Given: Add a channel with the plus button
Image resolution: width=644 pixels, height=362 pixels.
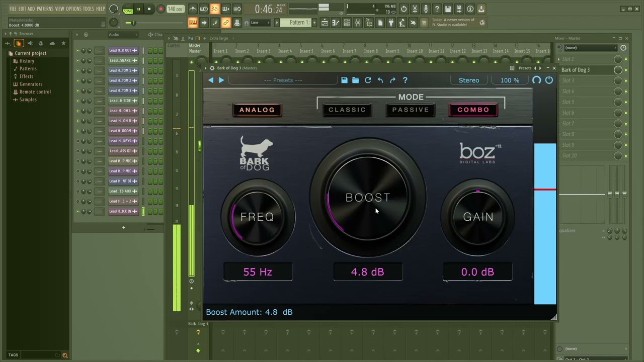Looking at the screenshot, I should pyautogui.click(x=123, y=228).
